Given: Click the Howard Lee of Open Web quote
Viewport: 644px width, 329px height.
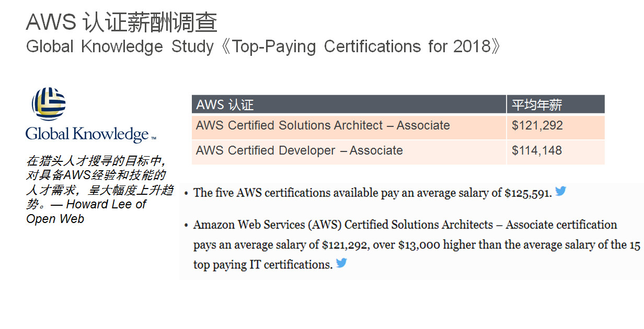Looking at the screenshot, I should click(99, 211).
